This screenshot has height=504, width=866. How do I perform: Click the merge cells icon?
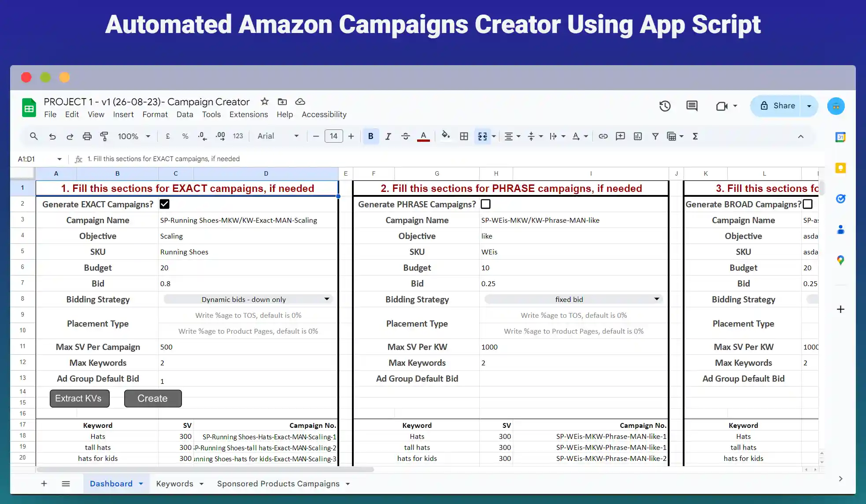point(483,136)
